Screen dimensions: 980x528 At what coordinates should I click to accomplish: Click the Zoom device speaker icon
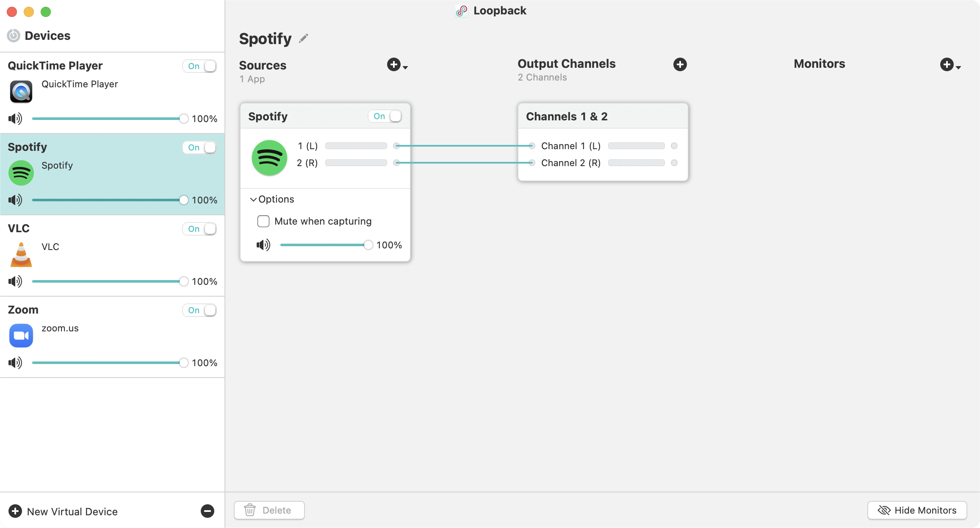point(15,363)
